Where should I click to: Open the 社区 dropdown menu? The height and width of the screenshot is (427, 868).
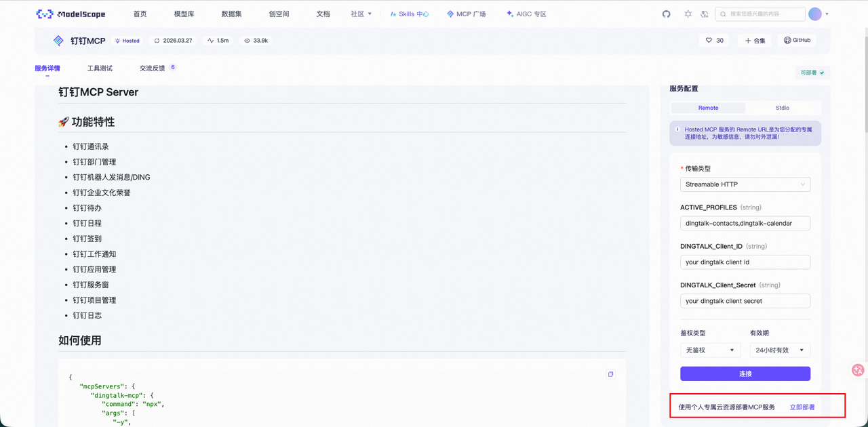pos(361,14)
